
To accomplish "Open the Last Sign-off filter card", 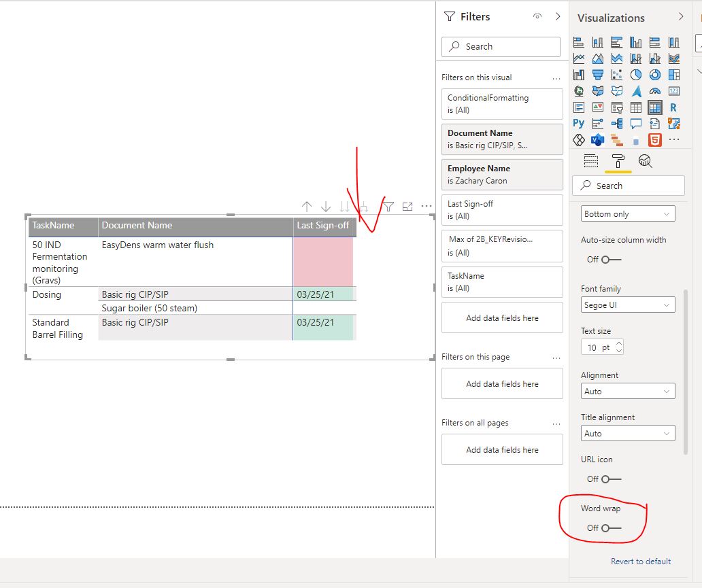I will [x=502, y=210].
